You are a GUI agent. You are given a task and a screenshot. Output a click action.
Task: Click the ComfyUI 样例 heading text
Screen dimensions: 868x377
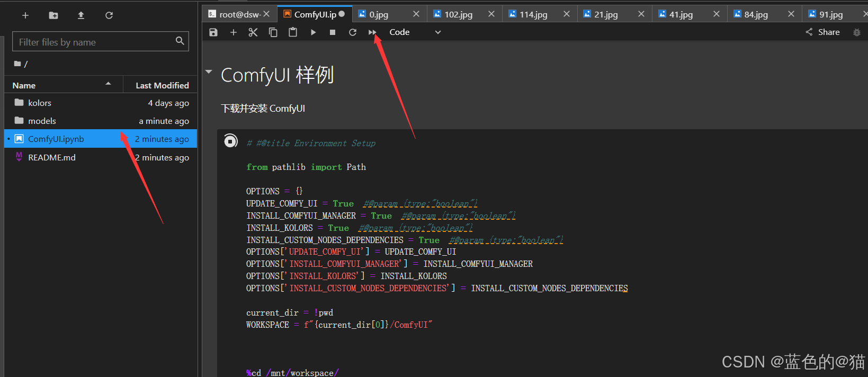tap(277, 75)
